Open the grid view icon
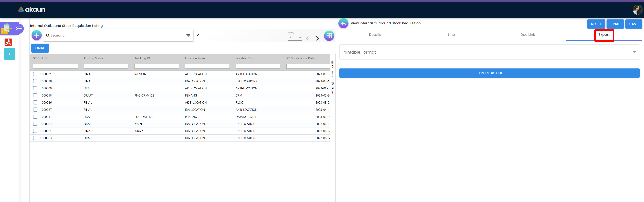The width and height of the screenshot is (644, 202). 329,36
